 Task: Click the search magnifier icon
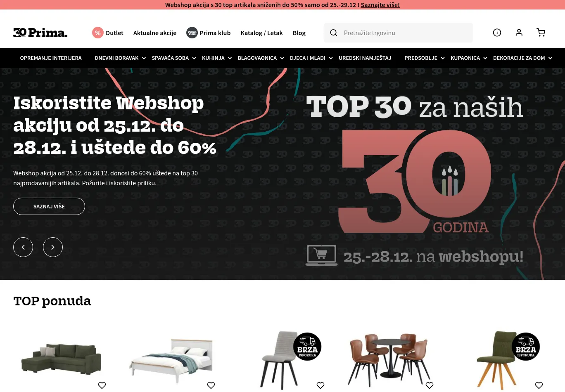tap(334, 33)
